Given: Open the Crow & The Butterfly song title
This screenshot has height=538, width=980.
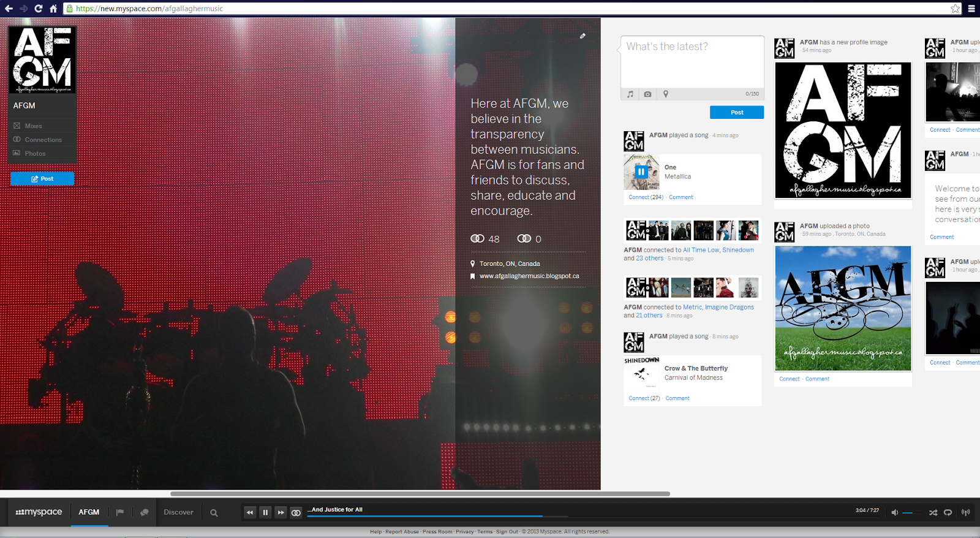Looking at the screenshot, I should (696, 368).
